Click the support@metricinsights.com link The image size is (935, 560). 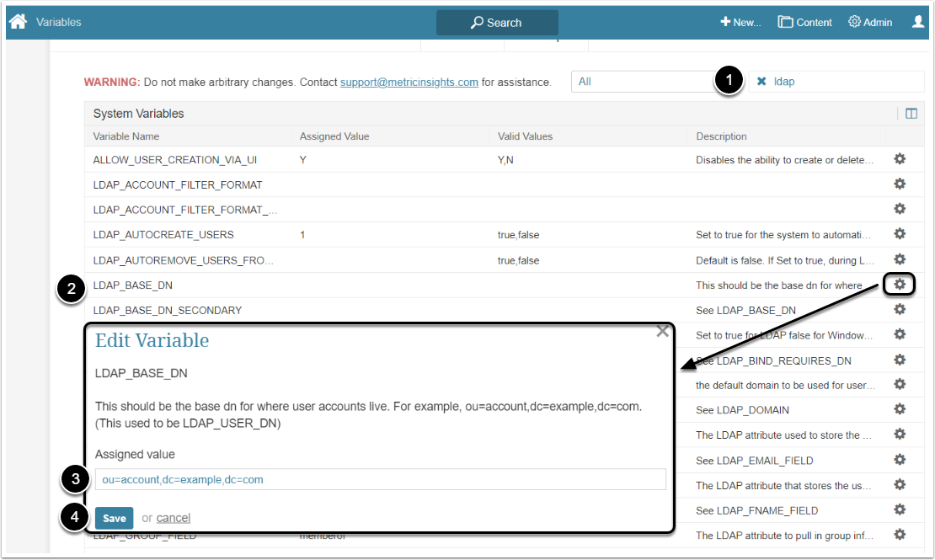409,83
